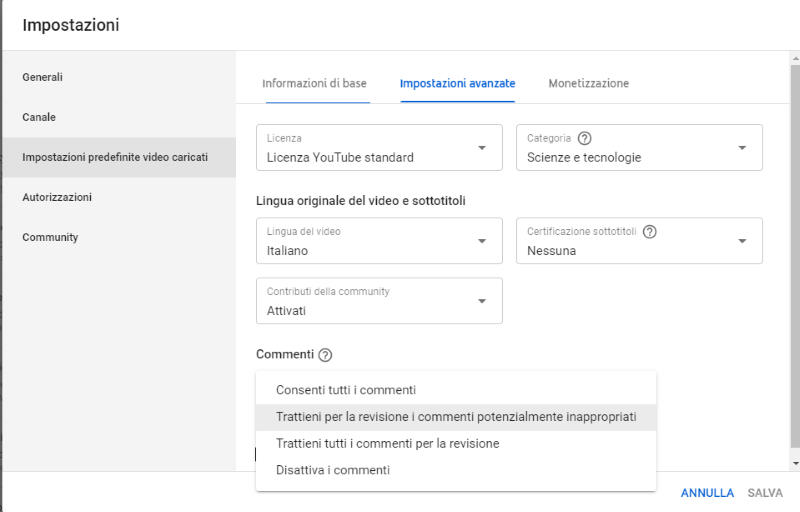The width and height of the screenshot is (800, 512).
Task: Select Trattieni commenti potenzialmente inappropriati option
Action: [x=456, y=417]
